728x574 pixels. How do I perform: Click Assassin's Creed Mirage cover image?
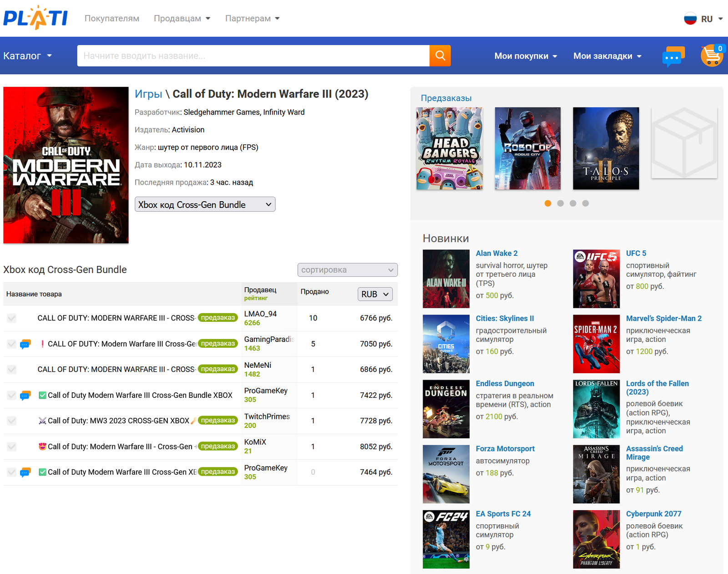pyautogui.click(x=596, y=474)
